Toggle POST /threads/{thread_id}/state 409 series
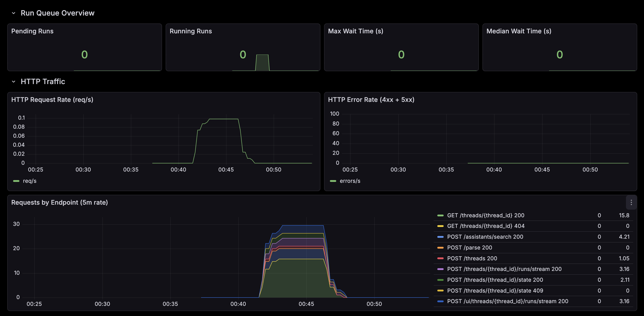Viewport: 644px width, 316px height. 495,291
